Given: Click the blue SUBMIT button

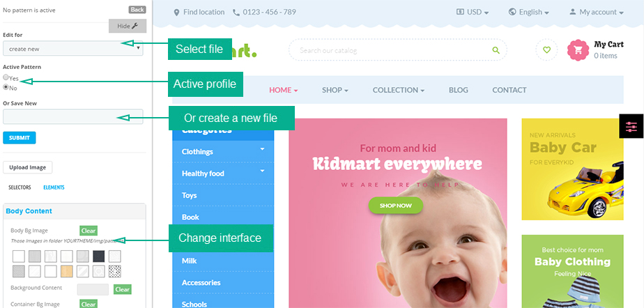Looking at the screenshot, I should tap(20, 137).
